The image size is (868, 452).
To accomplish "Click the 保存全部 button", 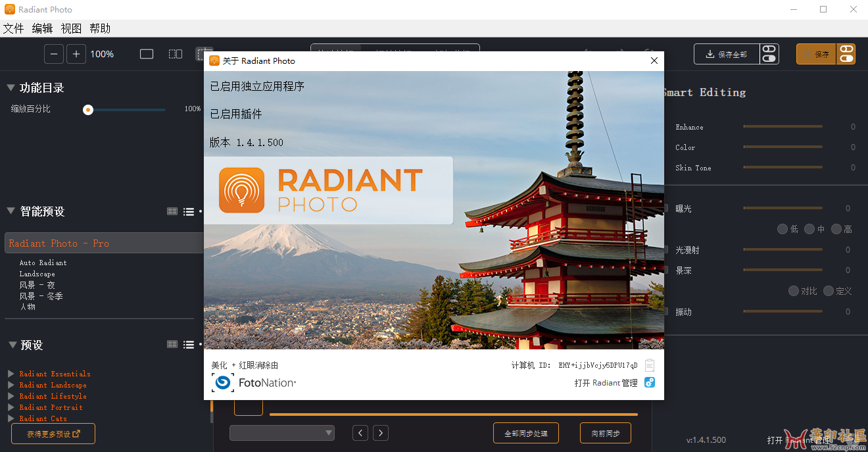I will (x=727, y=54).
